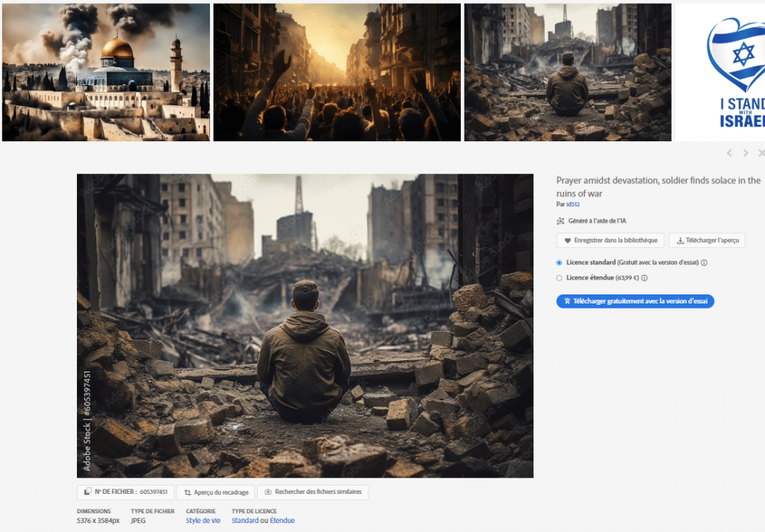Select Licence étendue radio button
This screenshot has height=532, width=765.
559,278
